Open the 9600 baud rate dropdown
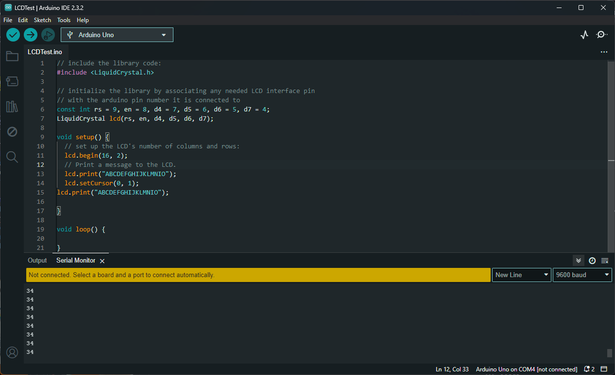 582,275
